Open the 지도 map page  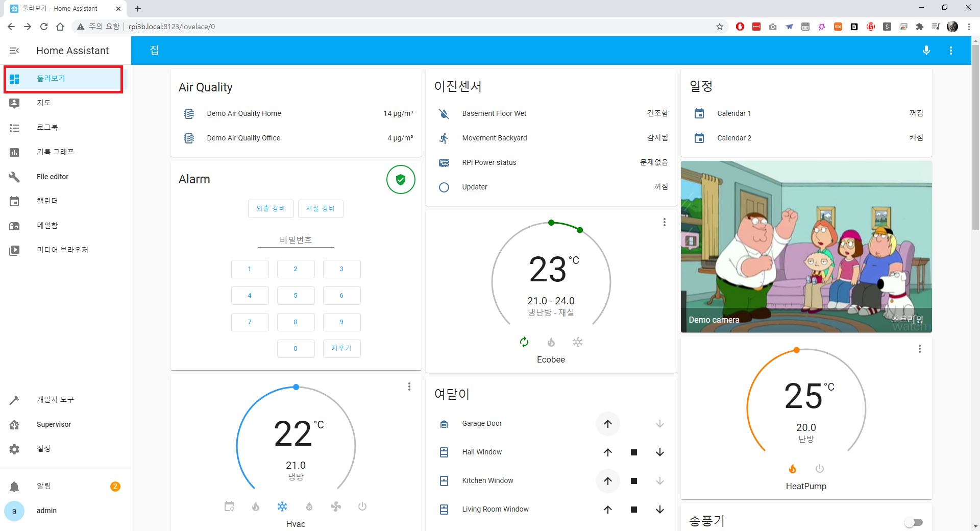tap(65, 103)
